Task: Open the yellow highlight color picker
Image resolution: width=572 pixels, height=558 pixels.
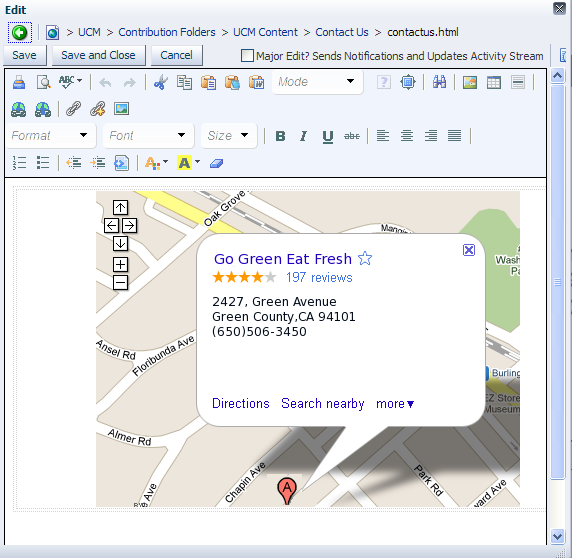Action: (189, 163)
